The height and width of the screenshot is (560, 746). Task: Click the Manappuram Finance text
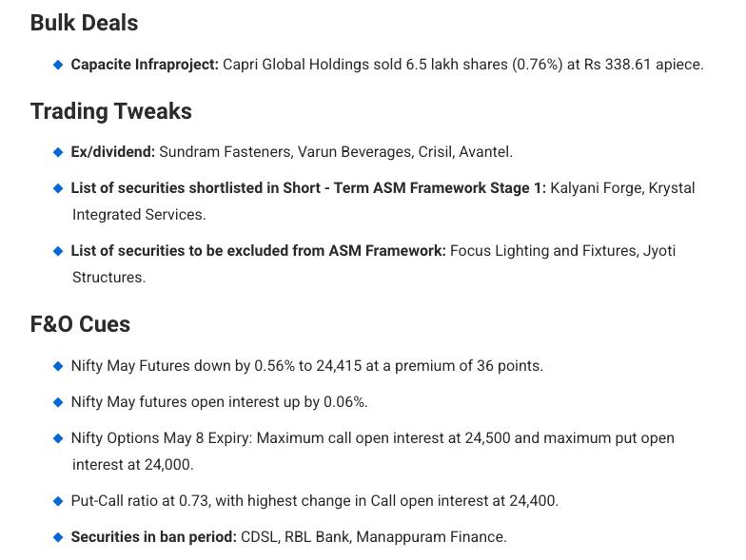[432, 537]
